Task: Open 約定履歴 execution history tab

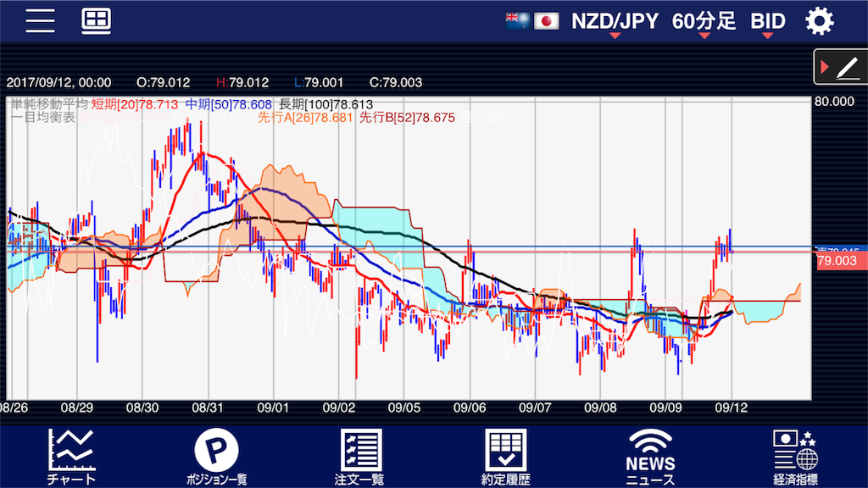Action: pyautogui.click(x=505, y=457)
